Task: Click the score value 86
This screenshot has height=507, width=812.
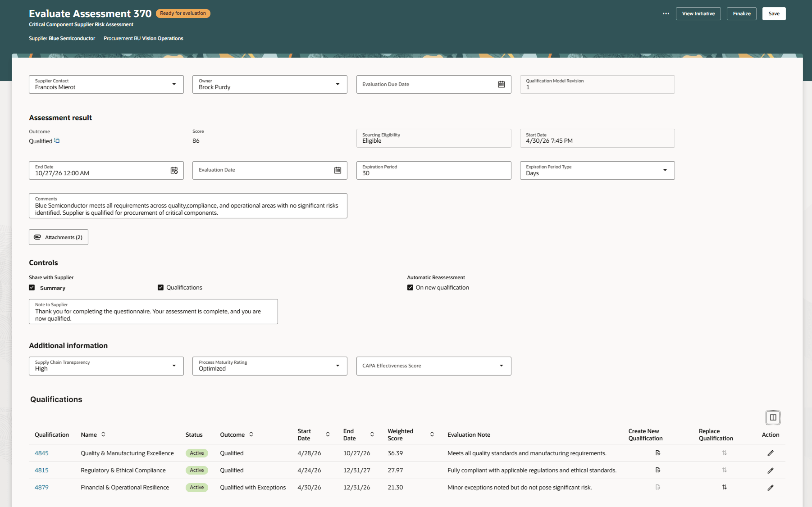Action: point(196,140)
